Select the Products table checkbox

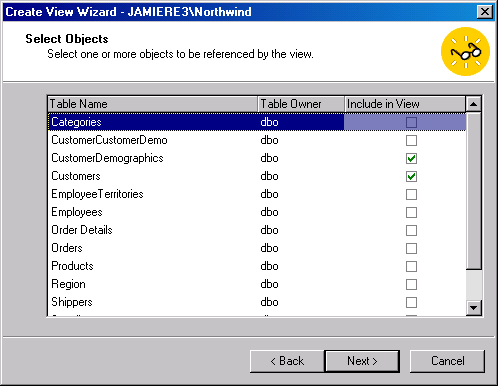411,266
